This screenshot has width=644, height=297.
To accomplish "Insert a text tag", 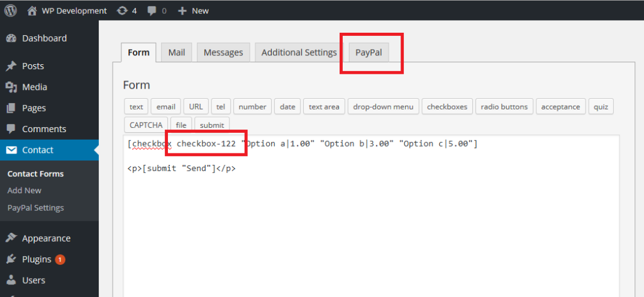I will coord(136,107).
